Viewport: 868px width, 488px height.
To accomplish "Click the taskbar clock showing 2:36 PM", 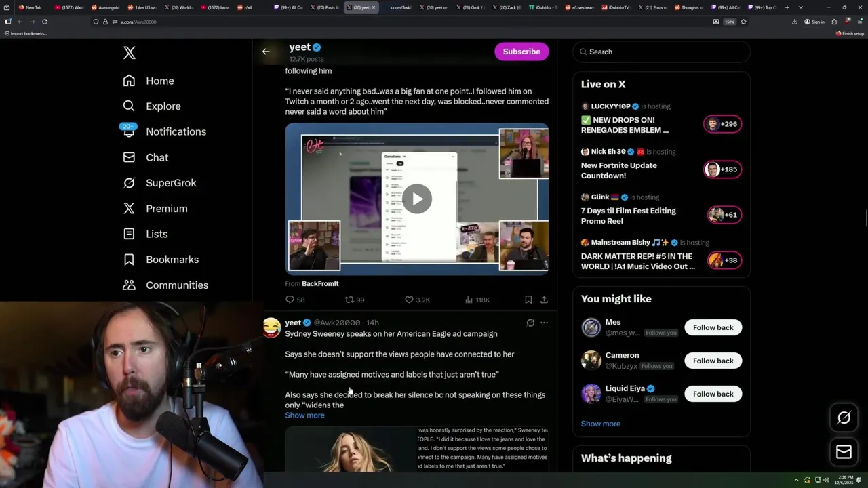I will (x=844, y=480).
